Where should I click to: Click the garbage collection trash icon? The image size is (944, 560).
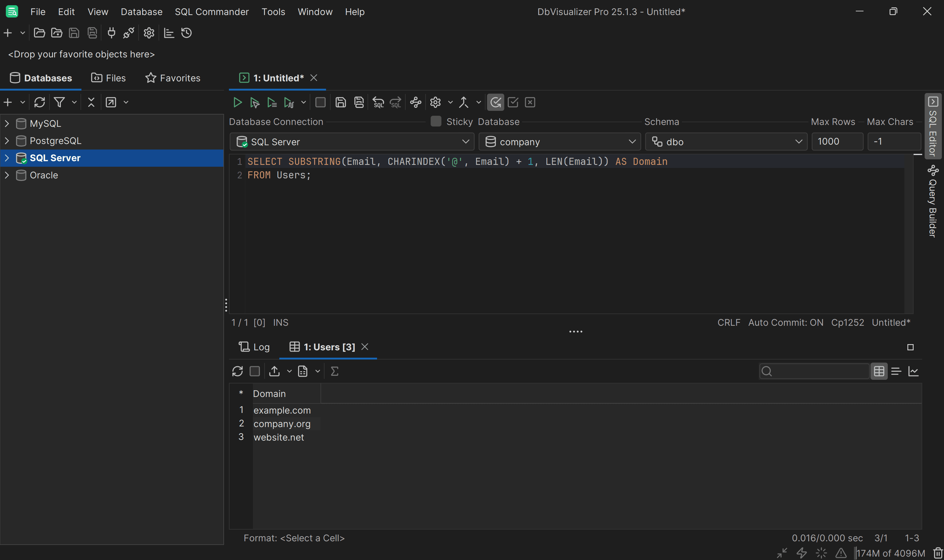938,553
